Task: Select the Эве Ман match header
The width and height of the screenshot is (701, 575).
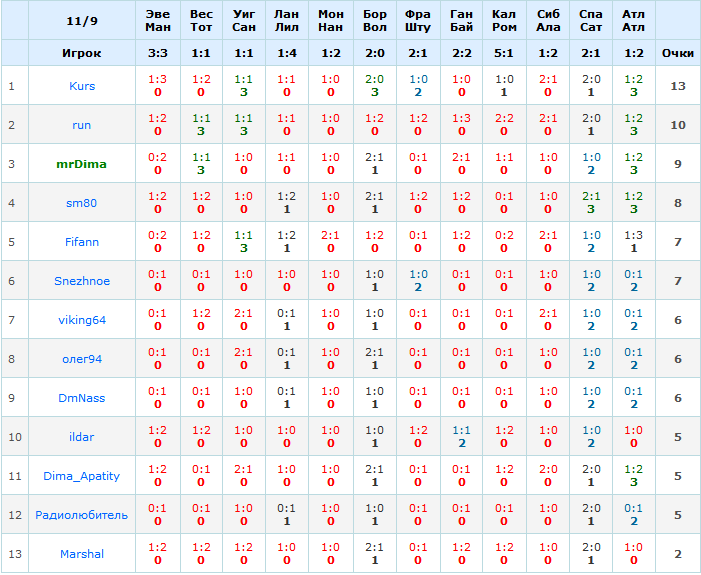Action: coord(158,21)
